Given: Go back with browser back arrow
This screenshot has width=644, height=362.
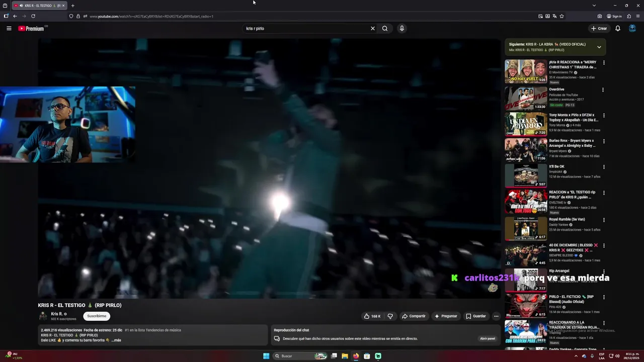Looking at the screenshot, I should pos(15,16).
